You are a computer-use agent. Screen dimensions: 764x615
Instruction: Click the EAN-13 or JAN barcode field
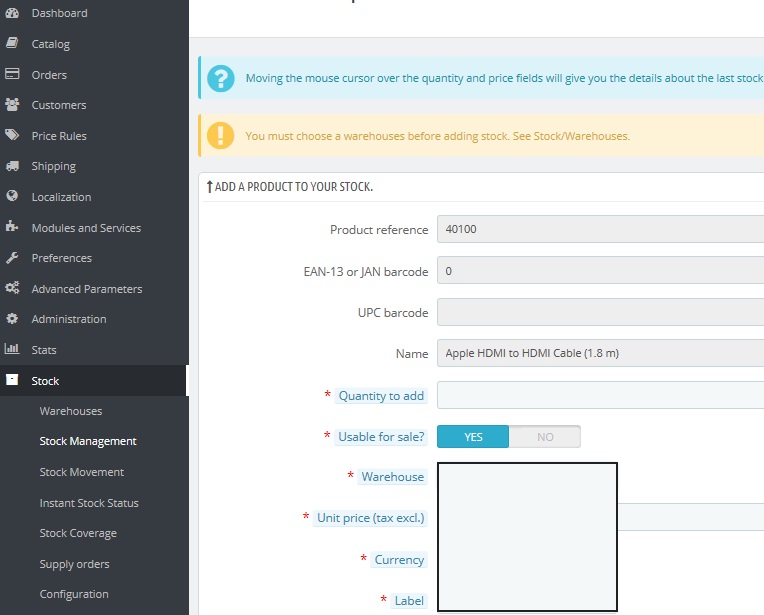click(600, 270)
